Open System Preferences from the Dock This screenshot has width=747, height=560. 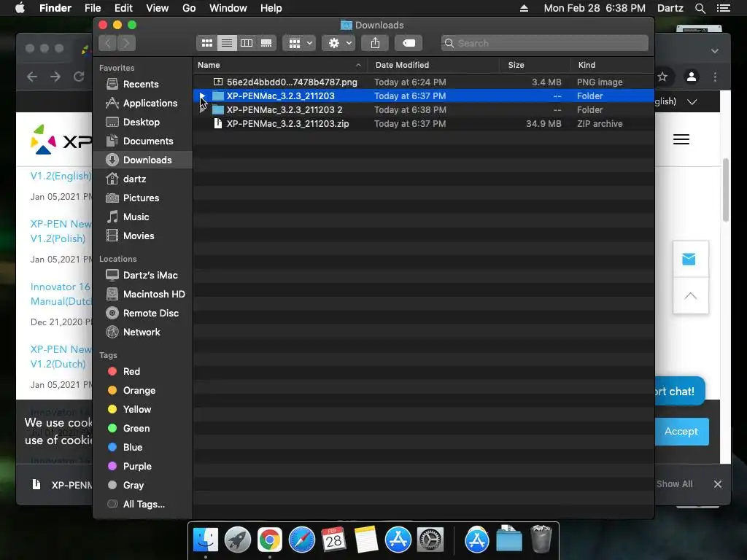pos(430,540)
